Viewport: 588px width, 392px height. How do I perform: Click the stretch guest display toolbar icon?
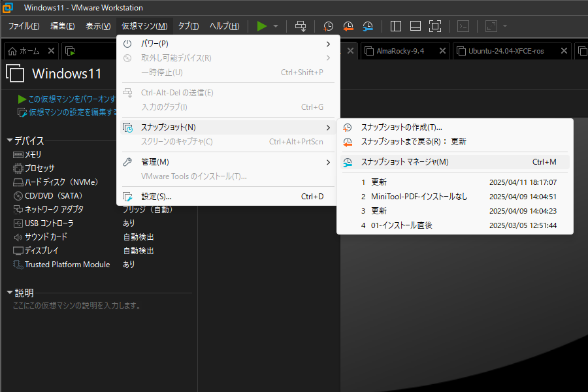pos(491,26)
